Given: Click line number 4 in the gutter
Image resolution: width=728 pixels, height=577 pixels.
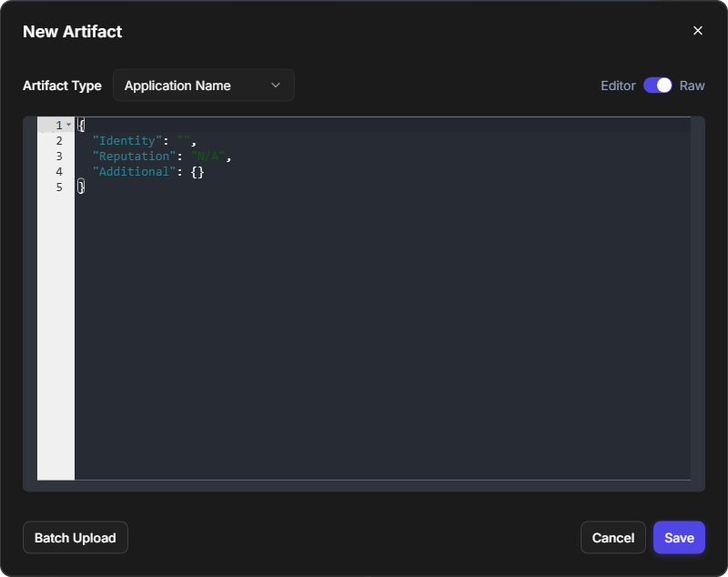Looking at the screenshot, I should (x=59, y=172).
